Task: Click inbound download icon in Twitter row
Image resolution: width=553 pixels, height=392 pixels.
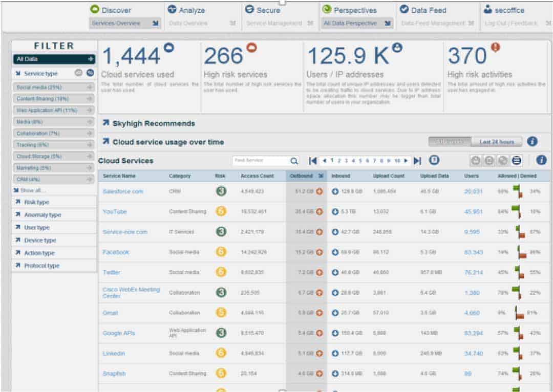Action: coord(335,272)
